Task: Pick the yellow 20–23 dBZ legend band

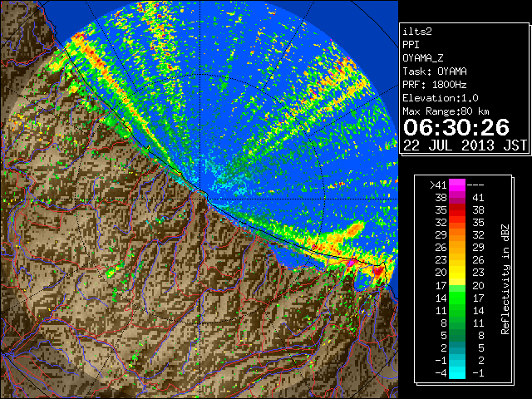Action: [x=457, y=273]
